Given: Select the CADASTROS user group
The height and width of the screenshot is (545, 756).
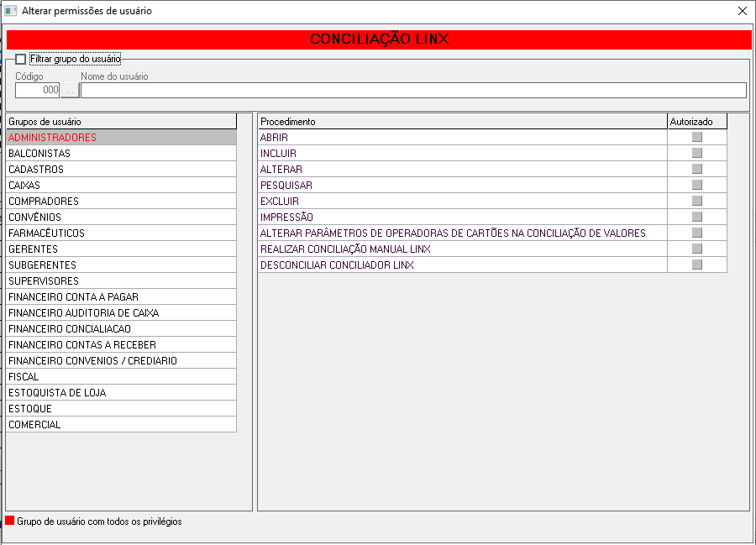Looking at the screenshot, I should click(x=121, y=169).
